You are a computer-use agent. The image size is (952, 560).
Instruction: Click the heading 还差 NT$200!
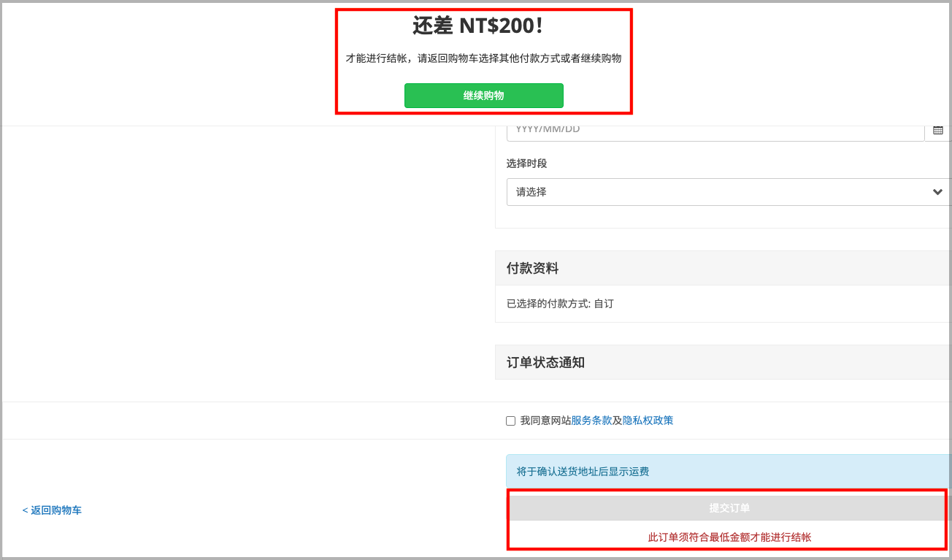[477, 26]
